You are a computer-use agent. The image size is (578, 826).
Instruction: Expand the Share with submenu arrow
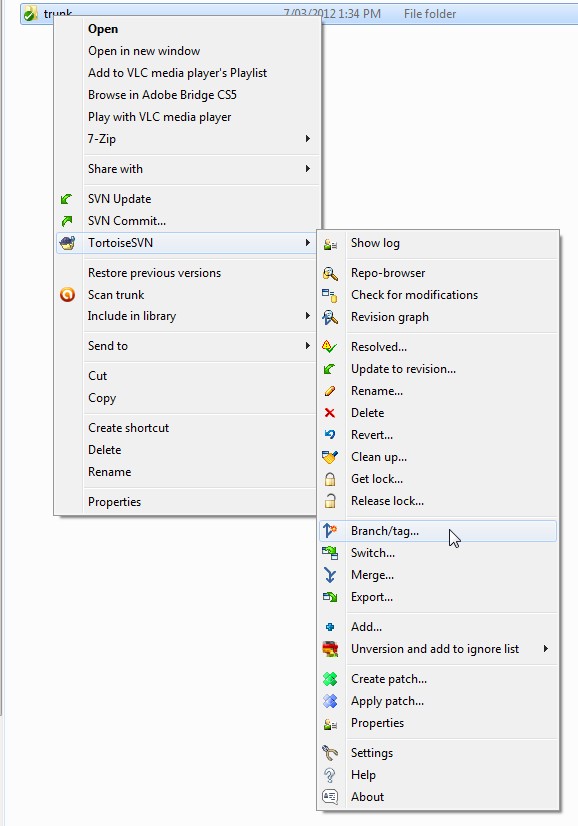[x=308, y=169]
